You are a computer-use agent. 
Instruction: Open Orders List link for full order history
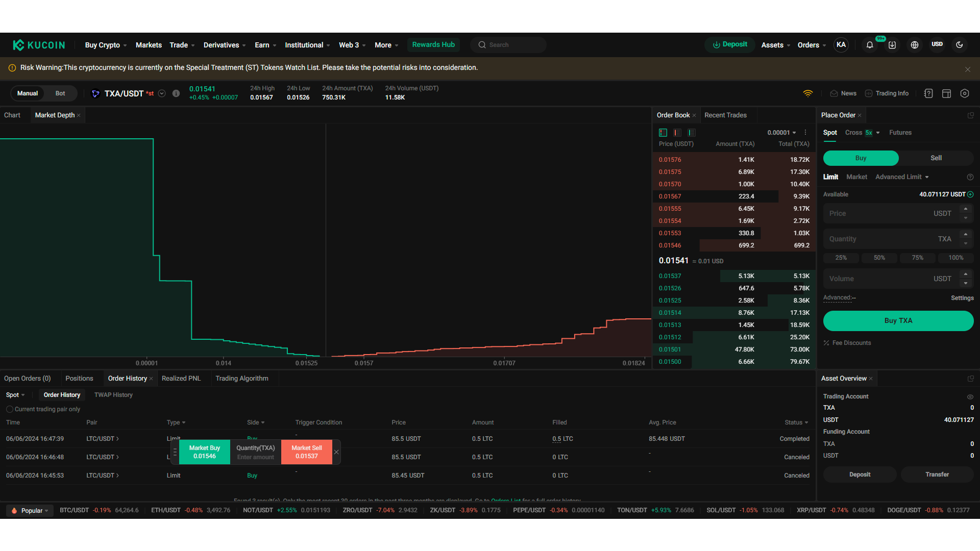click(x=505, y=500)
